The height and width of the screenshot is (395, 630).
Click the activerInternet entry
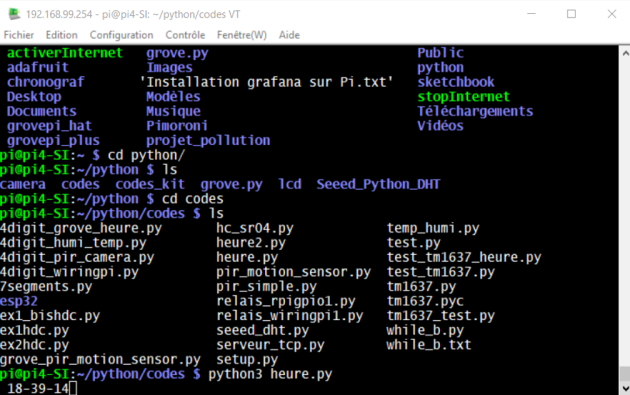pyautogui.click(x=65, y=53)
